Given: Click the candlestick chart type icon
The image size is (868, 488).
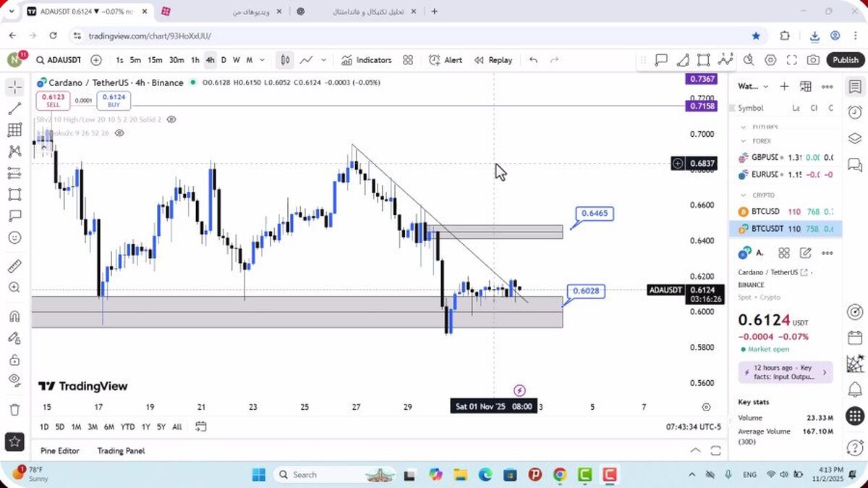Looking at the screenshot, I should click(x=286, y=60).
